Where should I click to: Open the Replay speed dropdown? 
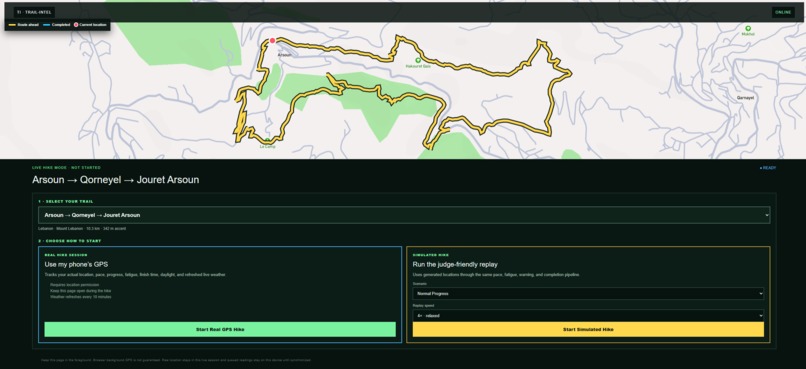[588, 316]
